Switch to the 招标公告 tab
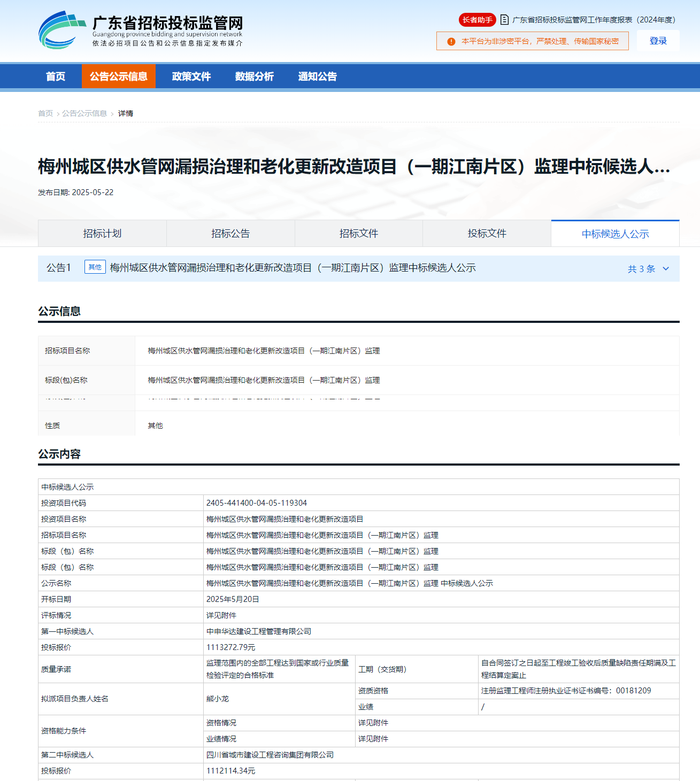Image resolution: width=700 pixels, height=781 pixels. [x=230, y=234]
